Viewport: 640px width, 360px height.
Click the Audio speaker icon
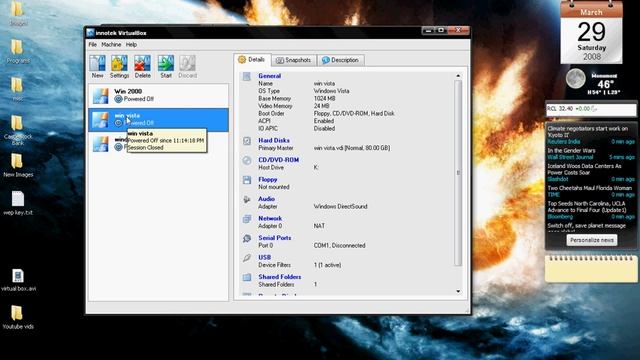pyautogui.click(x=247, y=200)
